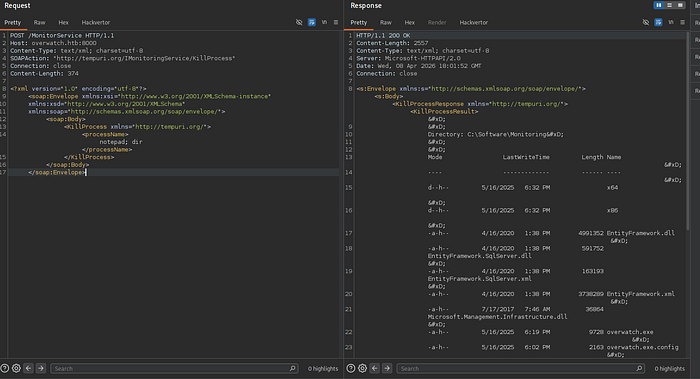The image size is (700, 379).
Task: Open Hackvertor tab in Response panel
Action: point(474,22)
